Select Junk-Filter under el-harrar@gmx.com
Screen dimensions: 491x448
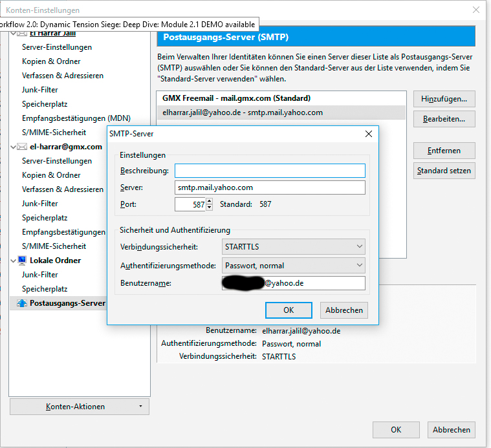point(39,204)
